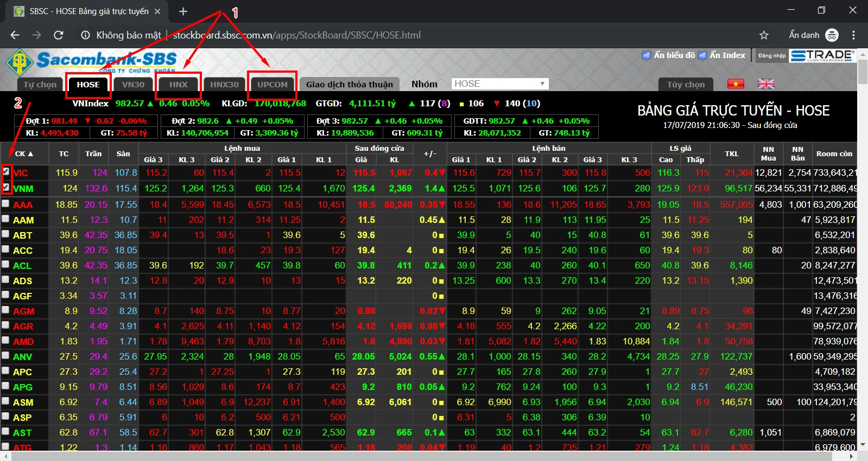Reload the page with refresh icon
This screenshot has width=868, height=461.
(x=59, y=35)
